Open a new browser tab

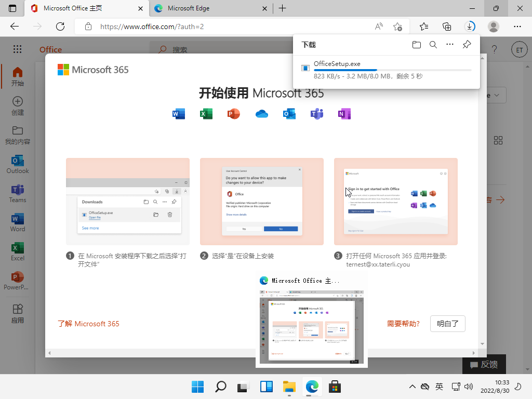click(x=282, y=8)
